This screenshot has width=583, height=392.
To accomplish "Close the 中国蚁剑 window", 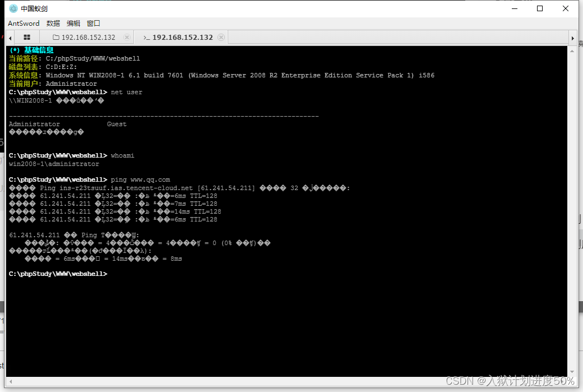I will (x=566, y=8).
